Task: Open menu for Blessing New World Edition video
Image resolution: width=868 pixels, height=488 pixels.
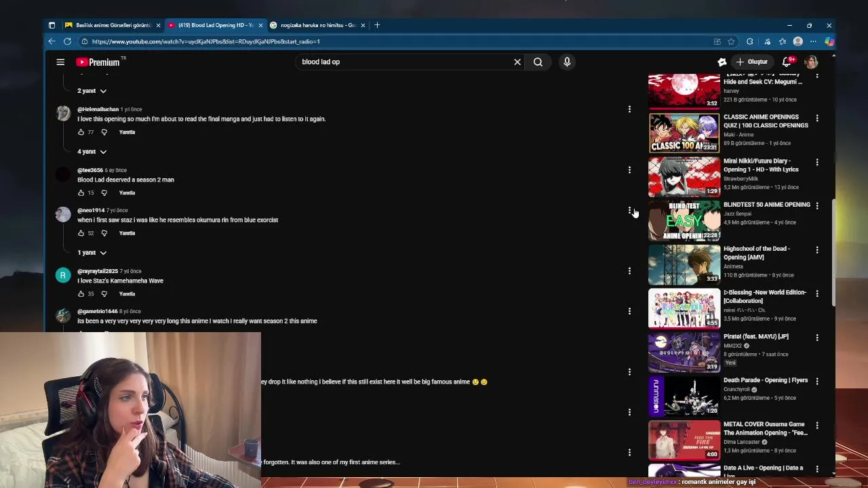Action: [x=817, y=293]
